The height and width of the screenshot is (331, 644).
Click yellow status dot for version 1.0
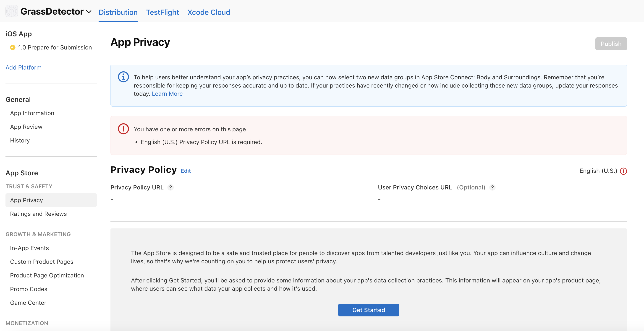(x=13, y=47)
